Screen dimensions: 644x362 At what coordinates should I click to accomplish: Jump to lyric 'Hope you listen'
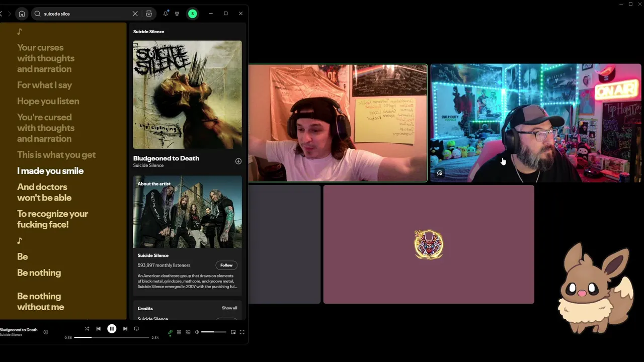(48, 101)
